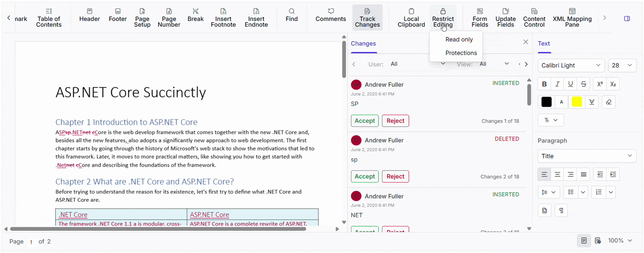The width and height of the screenshot is (644, 253).
Task: Switch to the Text tab
Action: (x=544, y=44)
